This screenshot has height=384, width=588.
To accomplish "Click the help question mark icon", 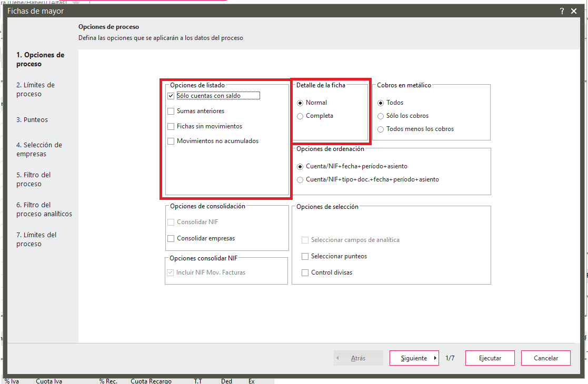I will (x=562, y=11).
